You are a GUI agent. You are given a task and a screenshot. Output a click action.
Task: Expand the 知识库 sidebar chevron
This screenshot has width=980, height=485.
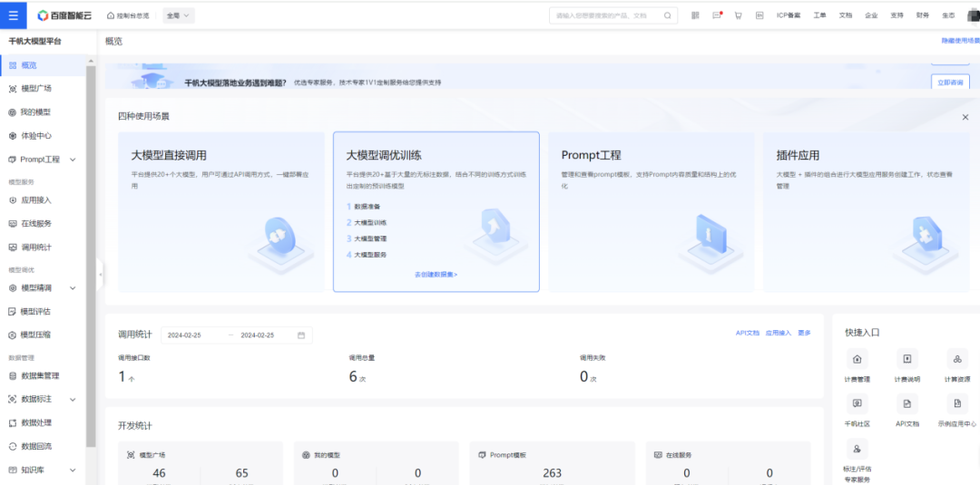click(x=73, y=470)
